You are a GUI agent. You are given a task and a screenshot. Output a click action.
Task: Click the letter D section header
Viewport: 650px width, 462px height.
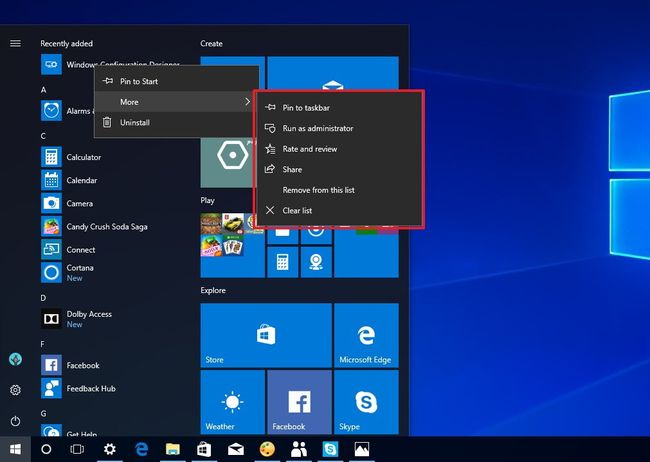43,298
